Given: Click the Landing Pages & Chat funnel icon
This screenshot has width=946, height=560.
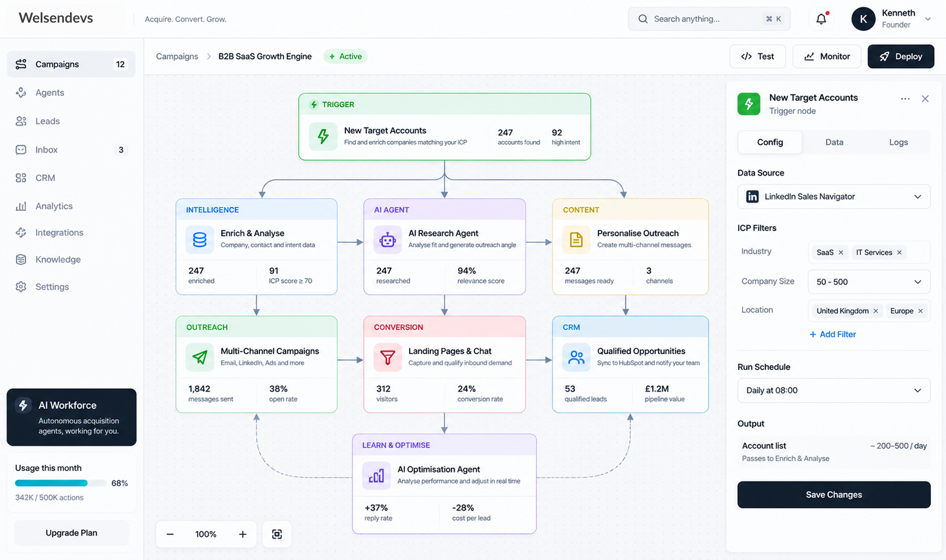Looking at the screenshot, I should [x=387, y=357].
